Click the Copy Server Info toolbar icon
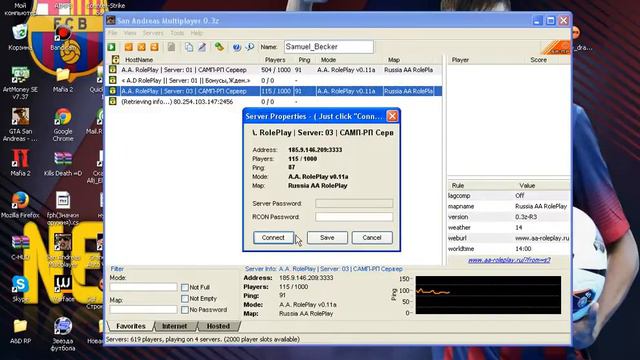Image resolution: width=640 pixels, height=360 pixels. click(189, 47)
